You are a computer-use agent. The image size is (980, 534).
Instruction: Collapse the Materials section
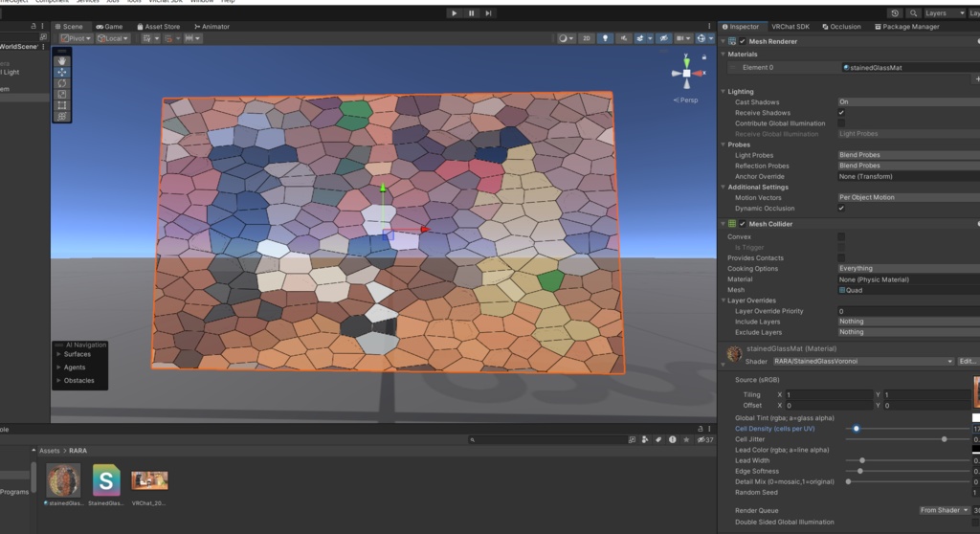tap(724, 55)
